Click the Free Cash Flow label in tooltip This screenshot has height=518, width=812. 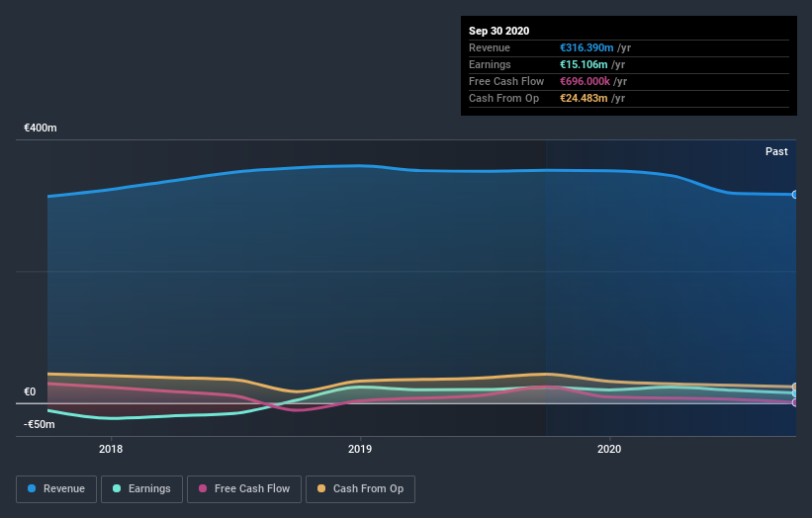pyautogui.click(x=506, y=81)
